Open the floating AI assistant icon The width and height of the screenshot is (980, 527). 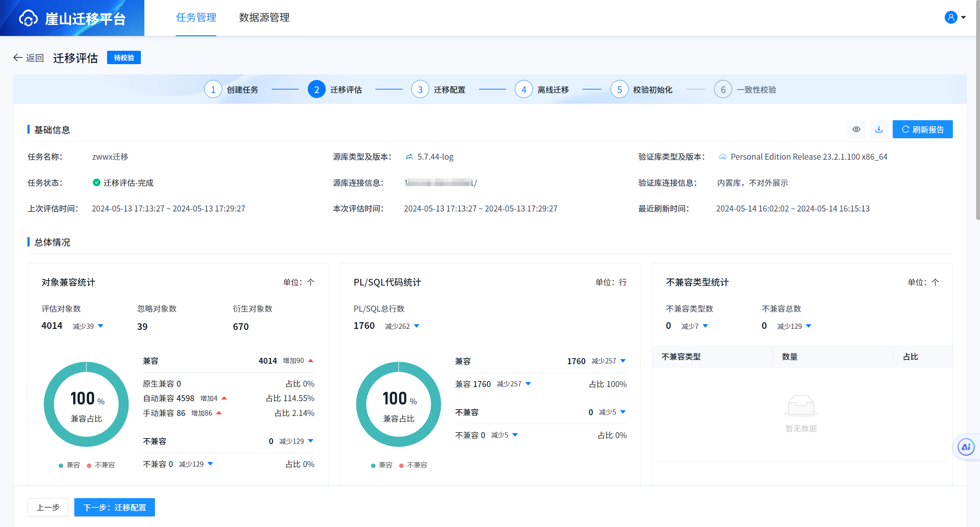point(966,447)
